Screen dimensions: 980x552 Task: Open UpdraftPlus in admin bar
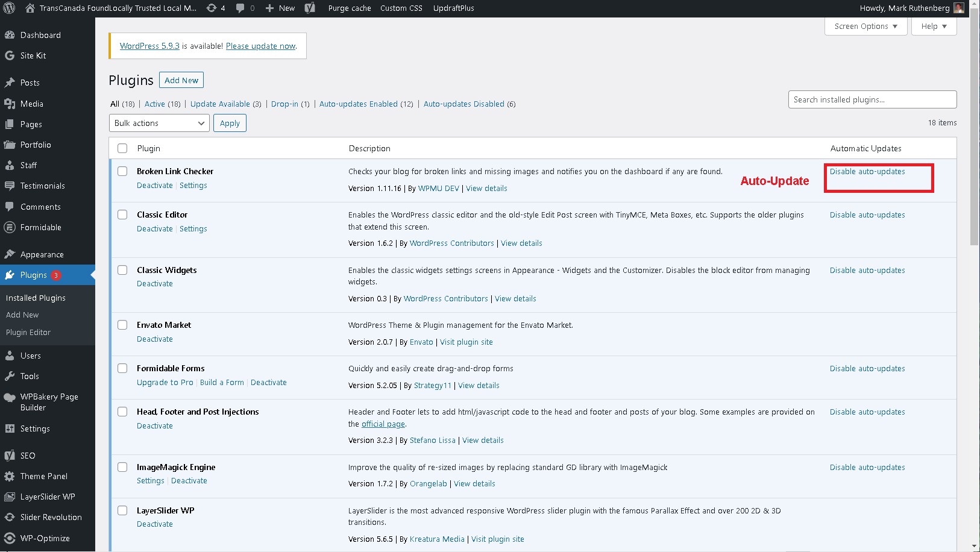[453, 8]
